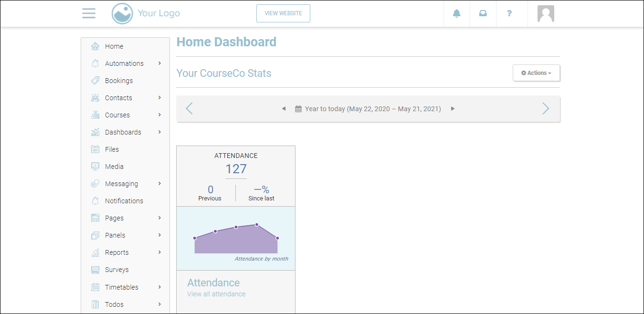Click the small right triangle date stepper
This screenshot has height=314, width=644.
(x=453, y=109)
